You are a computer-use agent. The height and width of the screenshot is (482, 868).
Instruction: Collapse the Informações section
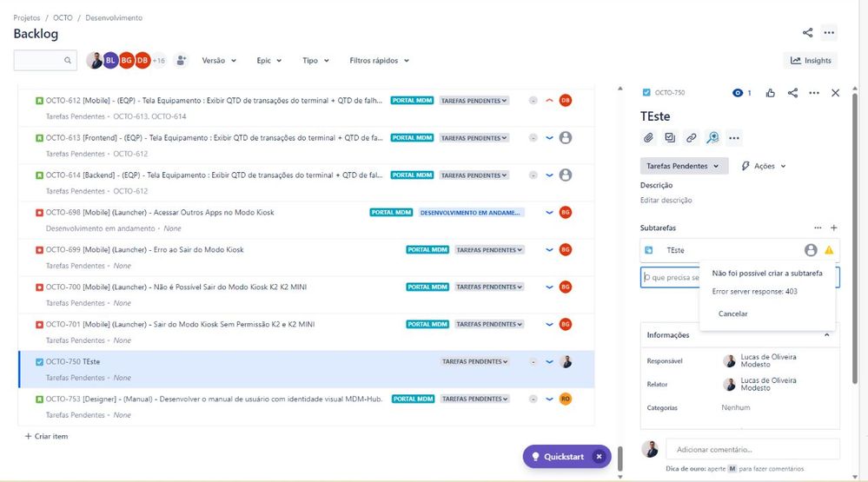(826, 335)
